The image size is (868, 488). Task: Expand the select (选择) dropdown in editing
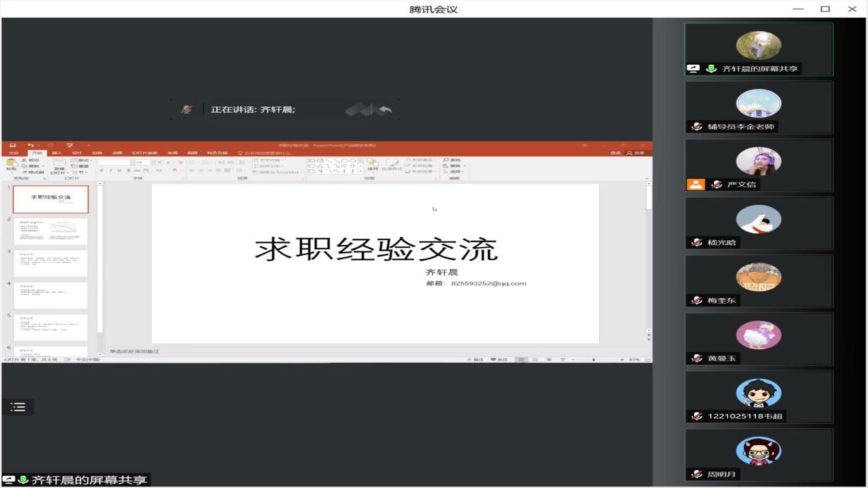coord(455,172)
